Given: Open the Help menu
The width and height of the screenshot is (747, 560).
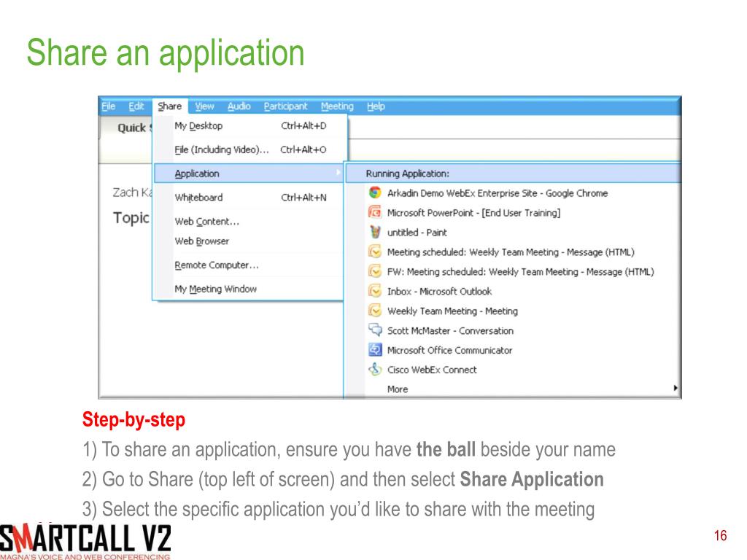Looking at the screenshot, I should coord(376,106).
